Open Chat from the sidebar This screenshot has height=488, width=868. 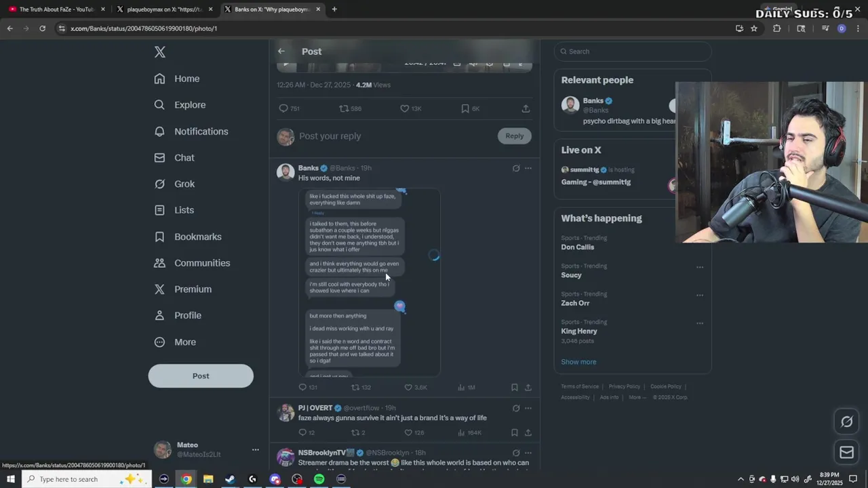(174, 158)
